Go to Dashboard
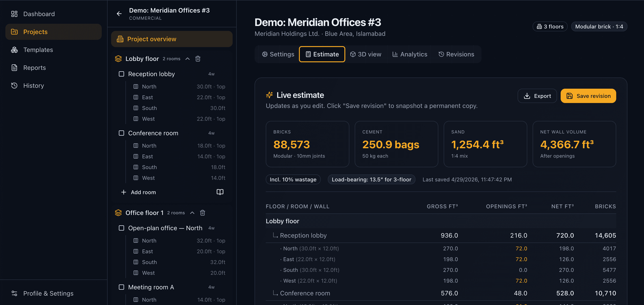Image resolution: width=644 pixels, height=305 pixels. pos(54,14)
